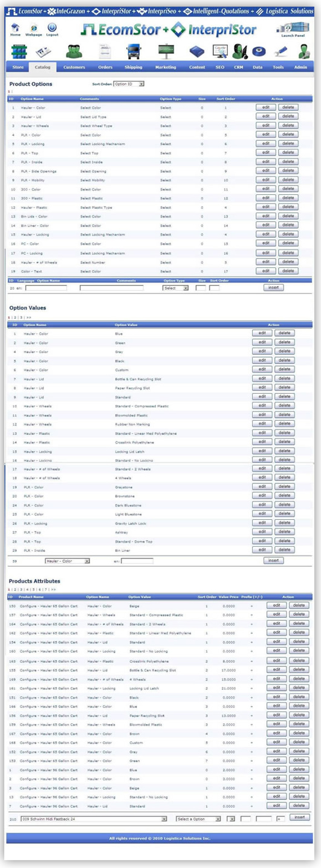Go to the Home icon
This screenshot has width=321, height=868.
15,27
